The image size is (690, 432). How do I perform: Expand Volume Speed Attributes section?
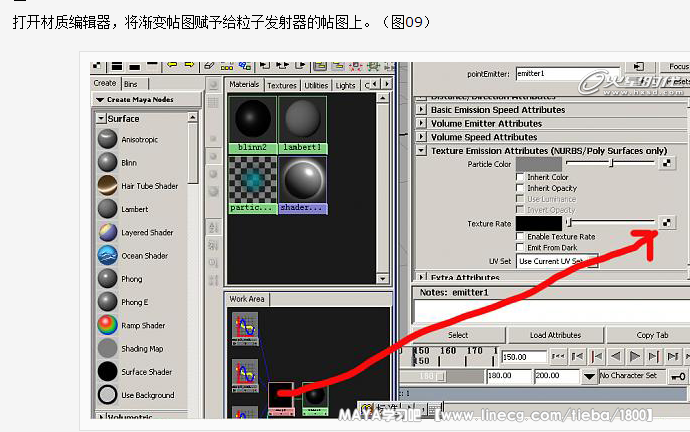click(x=421, y=137)
